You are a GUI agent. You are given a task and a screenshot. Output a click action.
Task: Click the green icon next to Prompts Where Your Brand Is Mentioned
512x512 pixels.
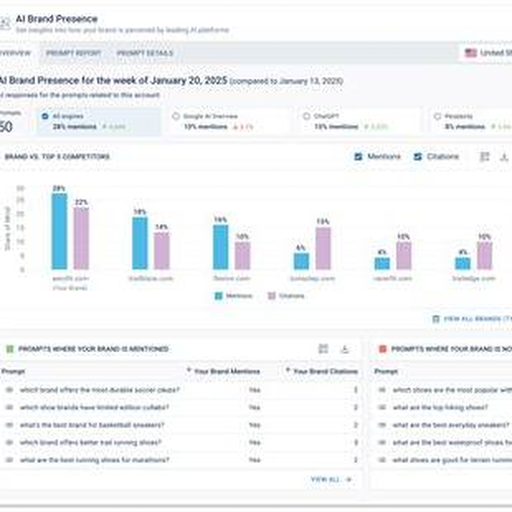[x=10, y=349]
